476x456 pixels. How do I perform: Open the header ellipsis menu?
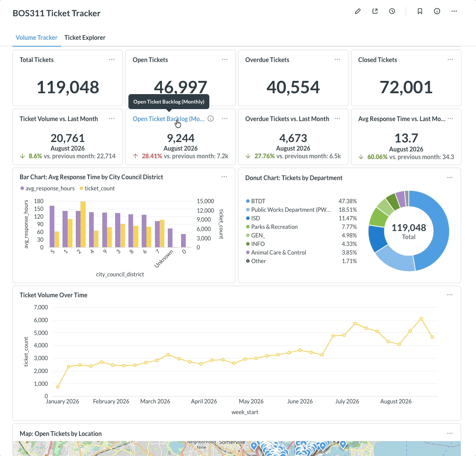454,11
